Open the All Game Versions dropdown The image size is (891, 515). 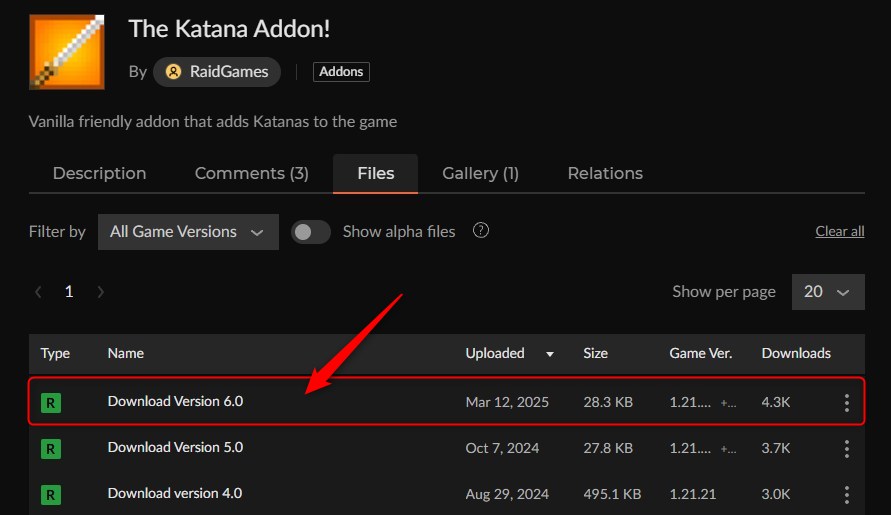188,232
